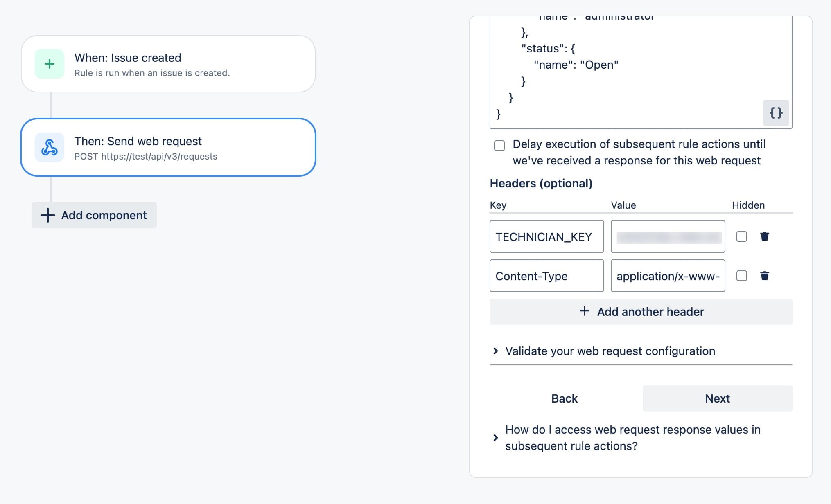The width and height of the screenshot is (831, 504).
Task: Mark TECHNICIAN_KEY header as hidden
Action: pos(741,236)
